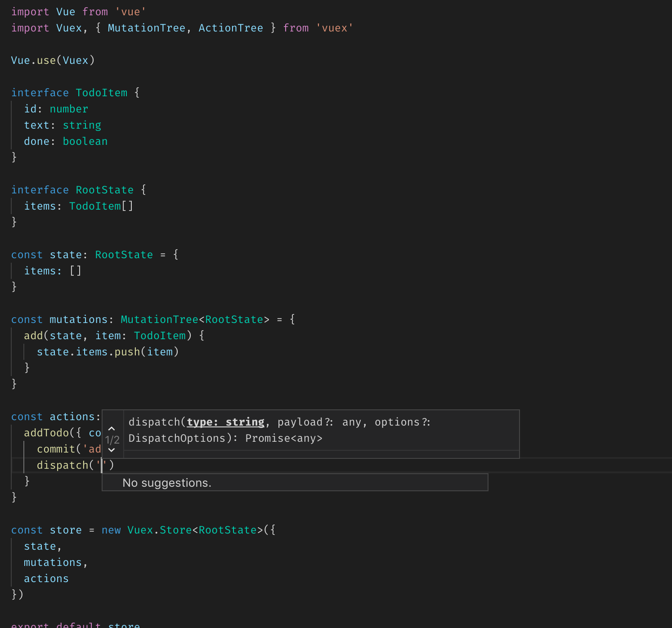Click the addTodo action name
The image size is (672, 628).
46,433
